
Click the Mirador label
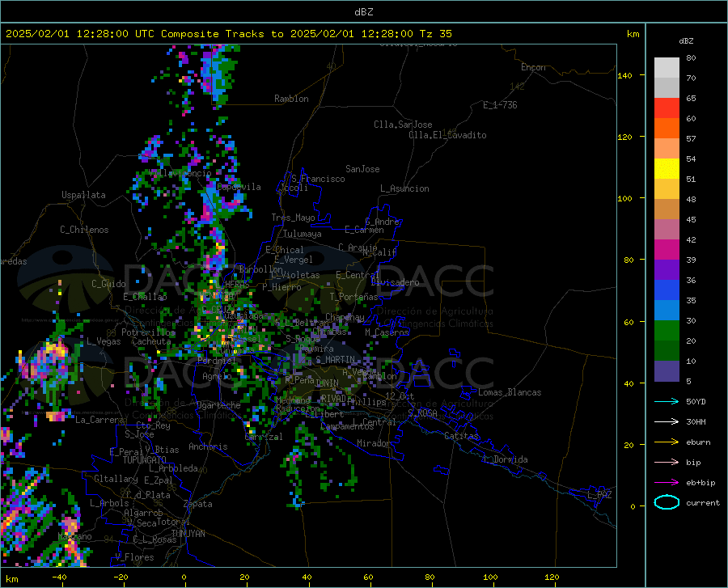[x=374, y=443]
